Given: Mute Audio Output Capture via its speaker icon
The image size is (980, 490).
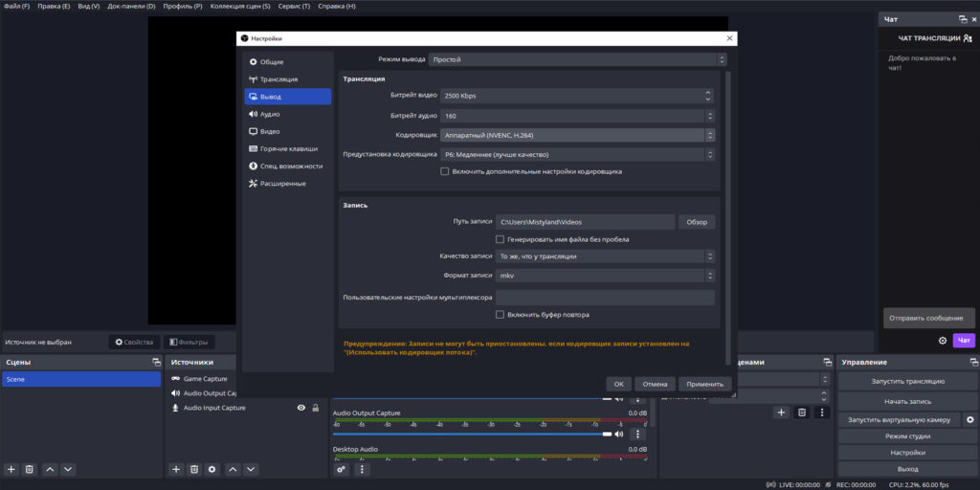Looking at the screenshot, I should click(x=619, y=434).
